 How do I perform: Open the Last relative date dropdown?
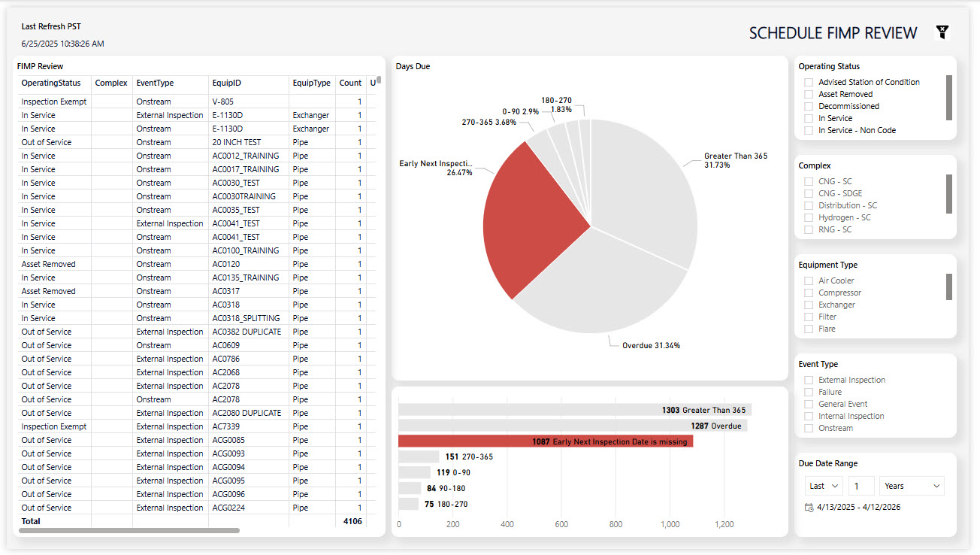pyautogui.click(x=824, y=486)
